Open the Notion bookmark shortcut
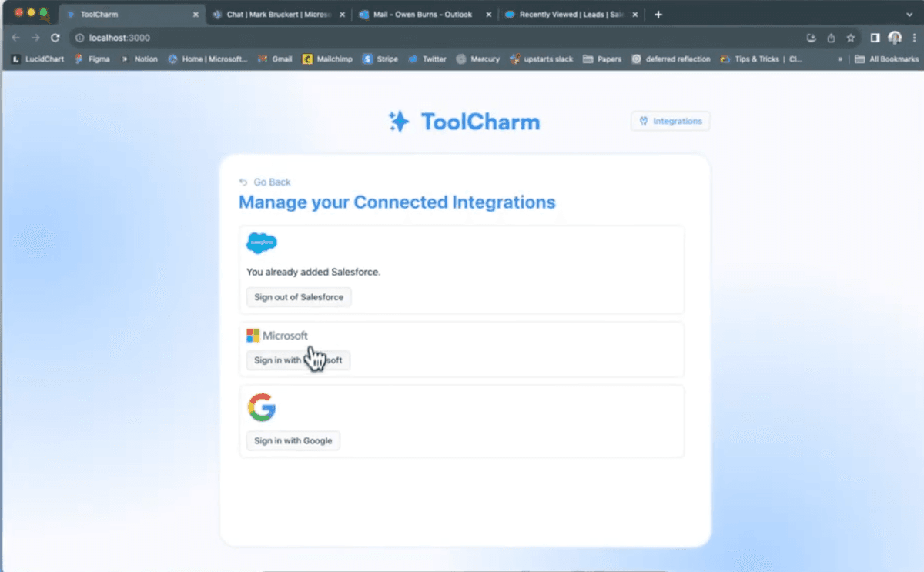The width and height of the screenshot is (924, 572). coord(139,59)
